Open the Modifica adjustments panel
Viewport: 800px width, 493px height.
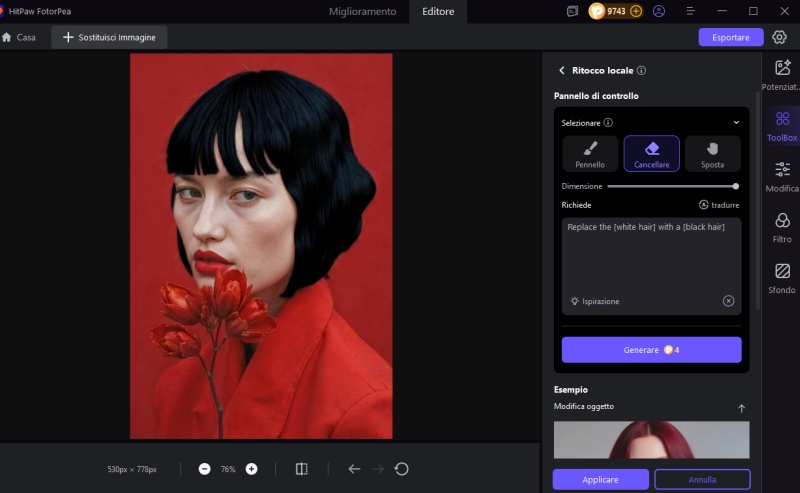tap(782, 176)
